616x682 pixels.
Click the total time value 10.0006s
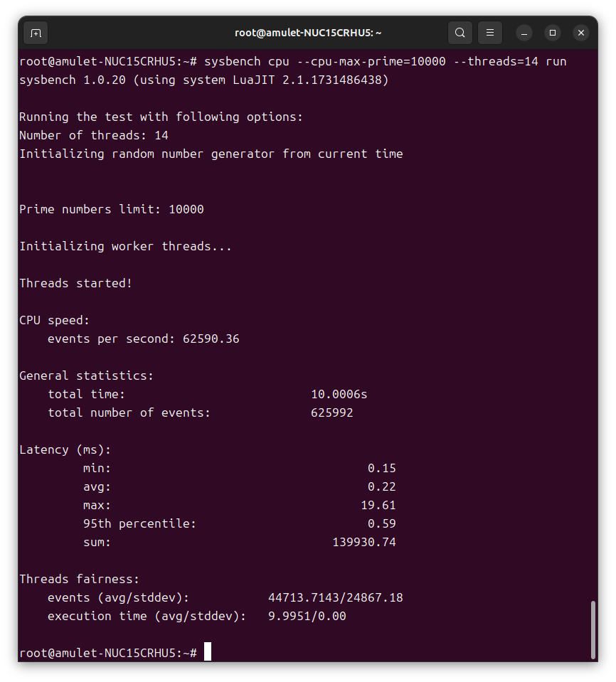(x=339, y=394)
